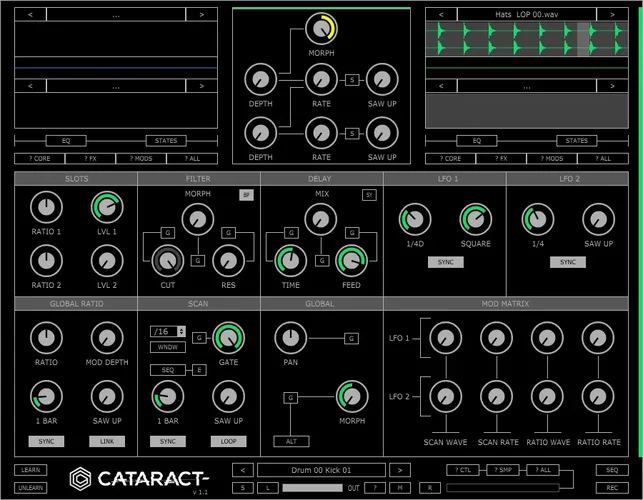Next sample in right panel's second slot

[613, 86]
